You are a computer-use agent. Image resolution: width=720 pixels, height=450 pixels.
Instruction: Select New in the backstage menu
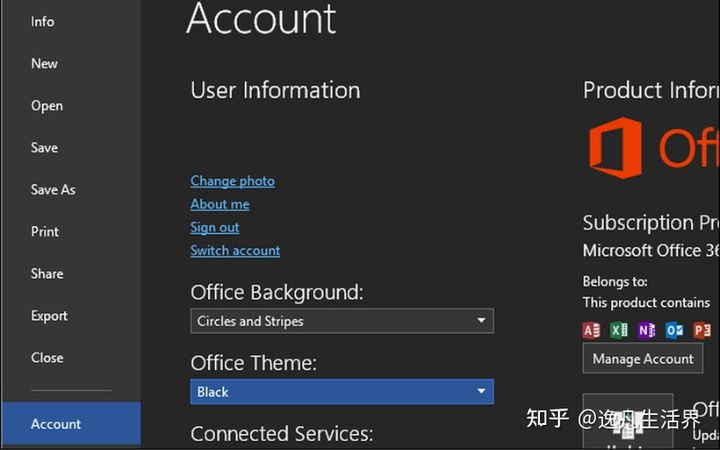(44, 63)
